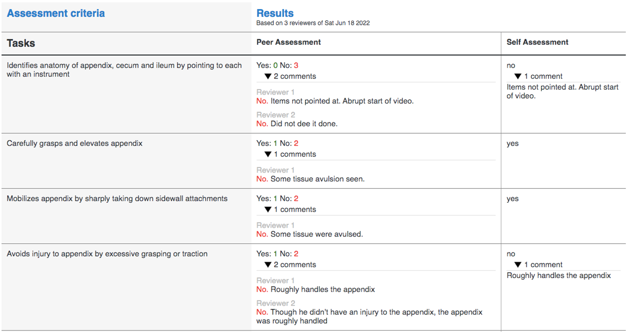Screen dimensions: 644x332
Task: Click the Results heading
Action: (275, 13)
